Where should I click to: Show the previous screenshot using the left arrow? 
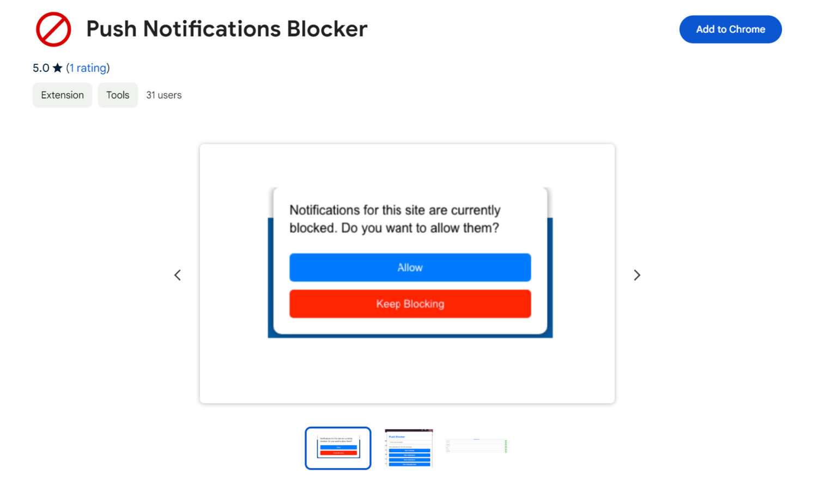pos(178,275)
